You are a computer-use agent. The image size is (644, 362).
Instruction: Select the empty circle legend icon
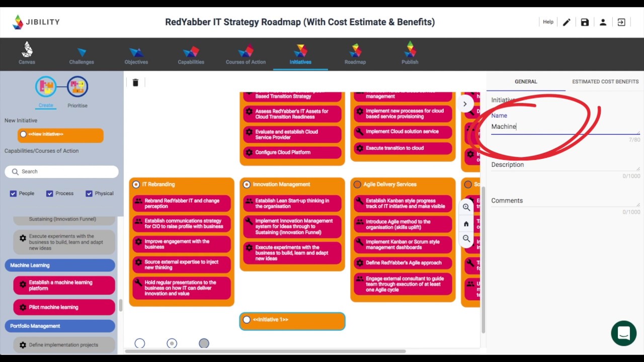(x=140, y=343)
